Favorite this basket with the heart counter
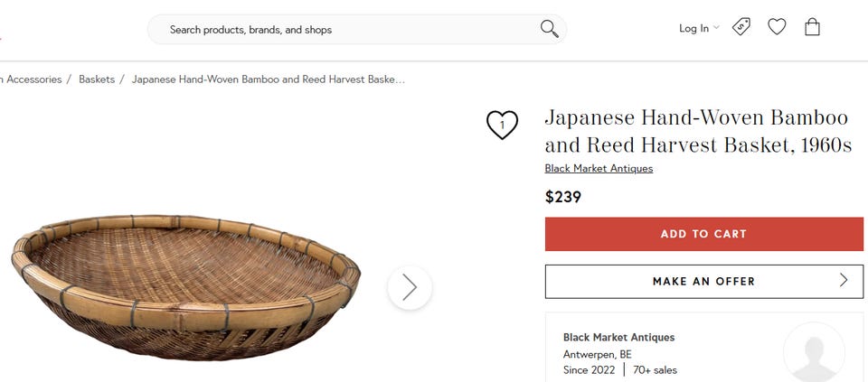868x382 pixels. point(502,125)
